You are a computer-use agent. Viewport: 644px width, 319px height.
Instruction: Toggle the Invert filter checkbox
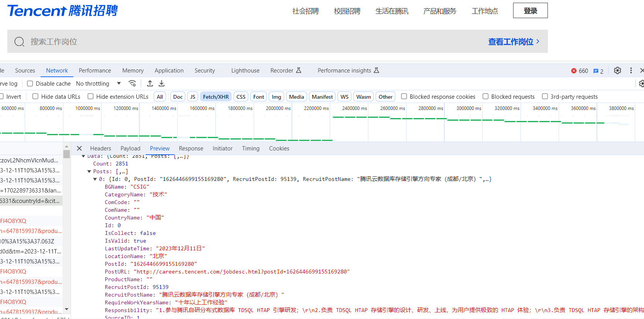coord(2,96)
